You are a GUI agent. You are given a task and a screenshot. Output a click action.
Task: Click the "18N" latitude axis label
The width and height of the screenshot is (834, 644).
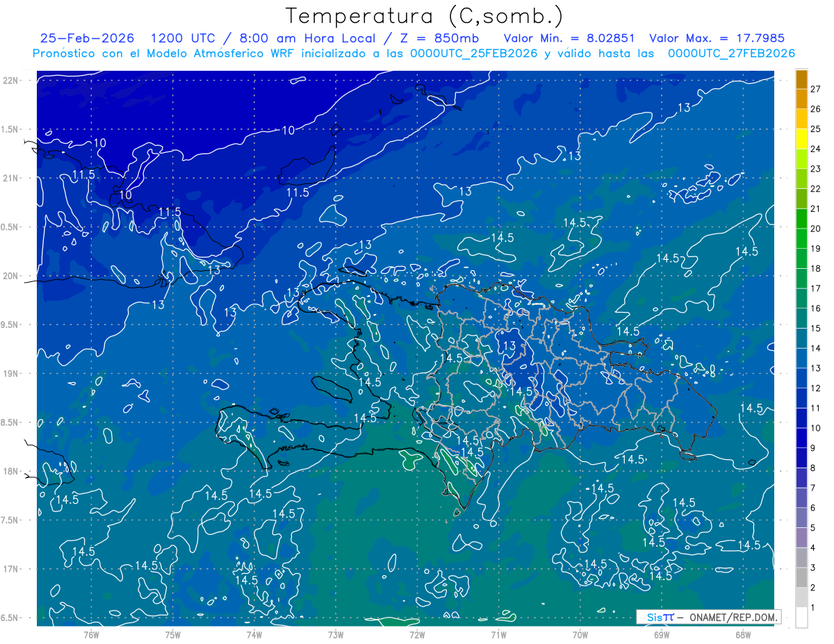(11, 472)
